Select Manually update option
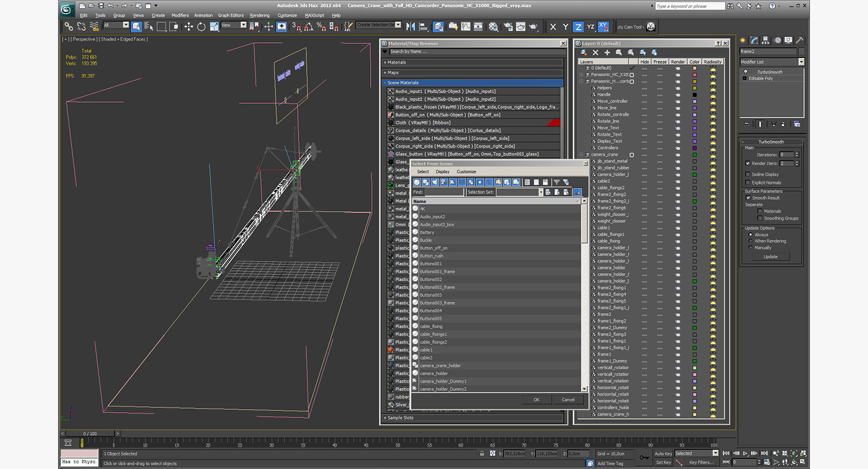Screen dimensions: 868x469 tap(751, 247)
